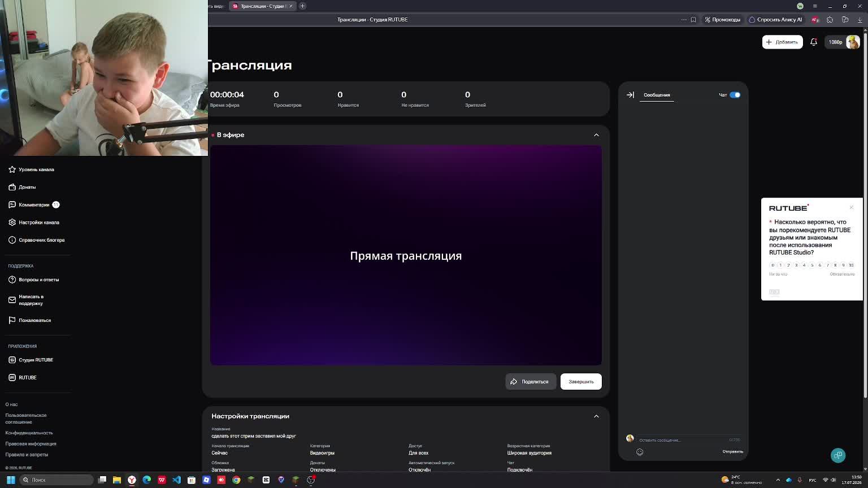Screen dimensions: 868x488
Task: Bookmark page with the bookmark icon
Action: [x=693, y=19]
